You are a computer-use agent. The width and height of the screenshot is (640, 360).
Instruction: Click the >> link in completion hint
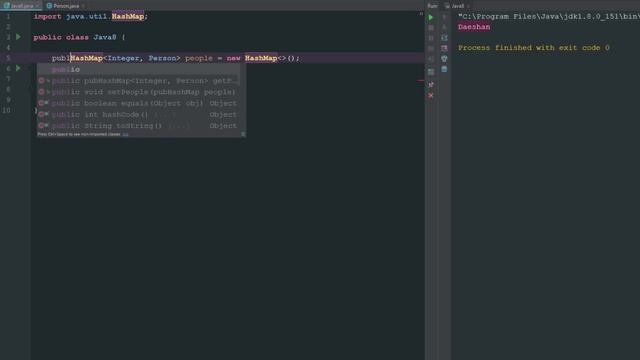pyautogui.click(x=125, y=134)
